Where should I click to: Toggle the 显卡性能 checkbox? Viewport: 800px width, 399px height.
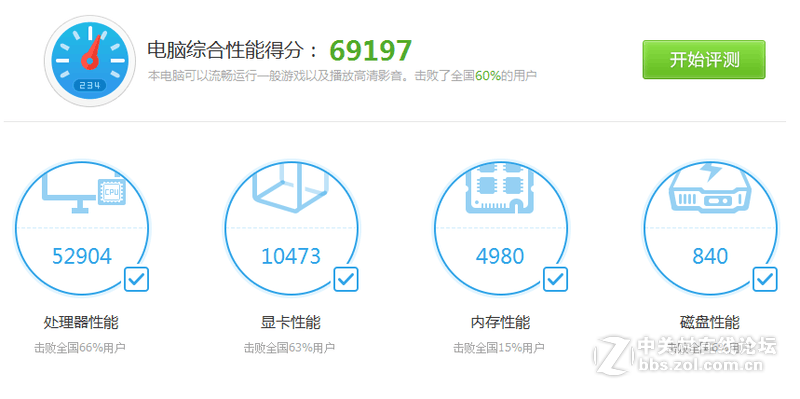click(346, 279)
